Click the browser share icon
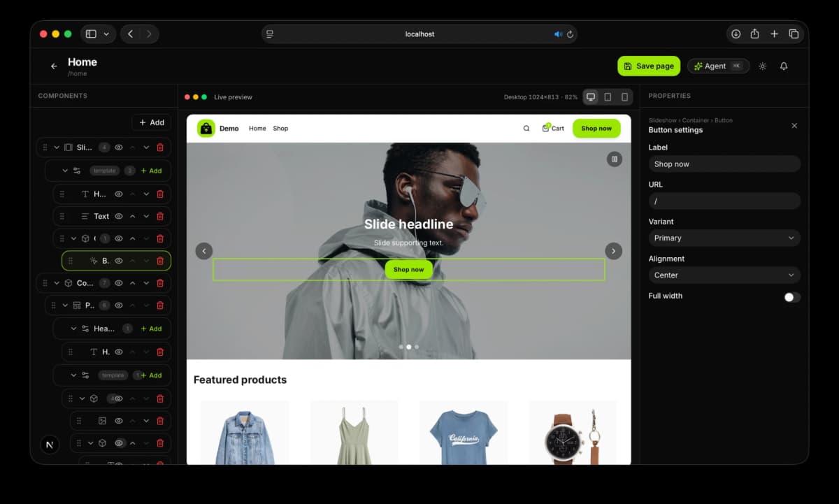 [x=755, y=34]
